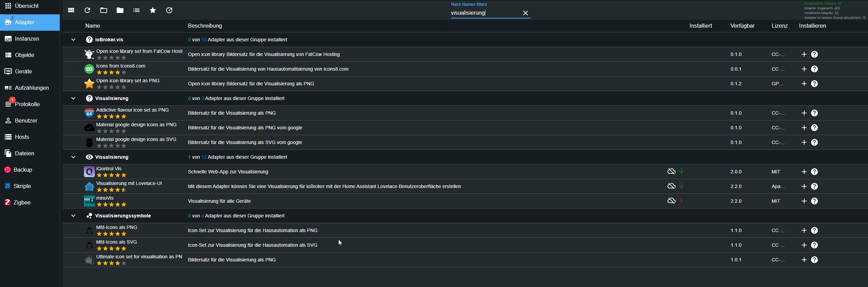
Task: Collapse the ioBroker.vis group
Action: [x=73, y=40]
